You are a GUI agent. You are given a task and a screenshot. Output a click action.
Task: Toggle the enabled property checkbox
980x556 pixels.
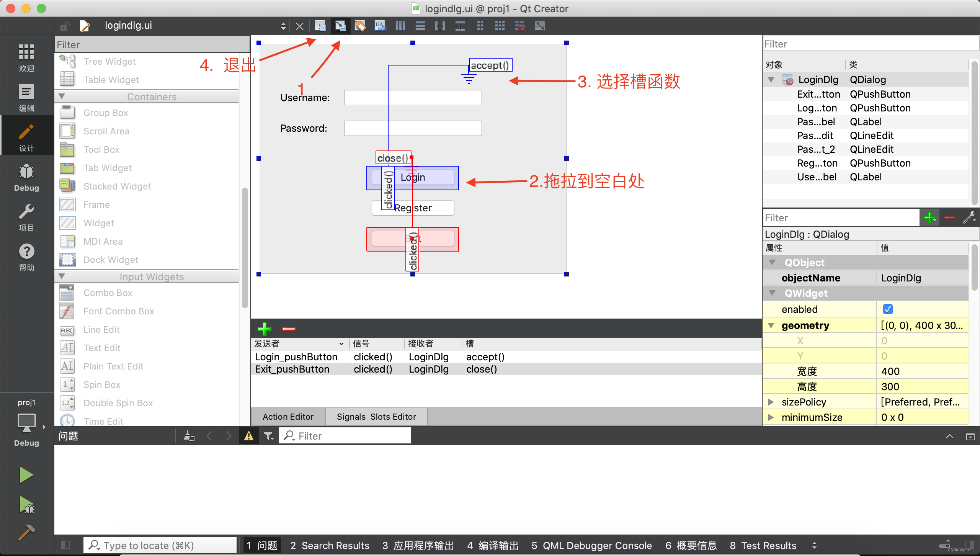point(887,309)
